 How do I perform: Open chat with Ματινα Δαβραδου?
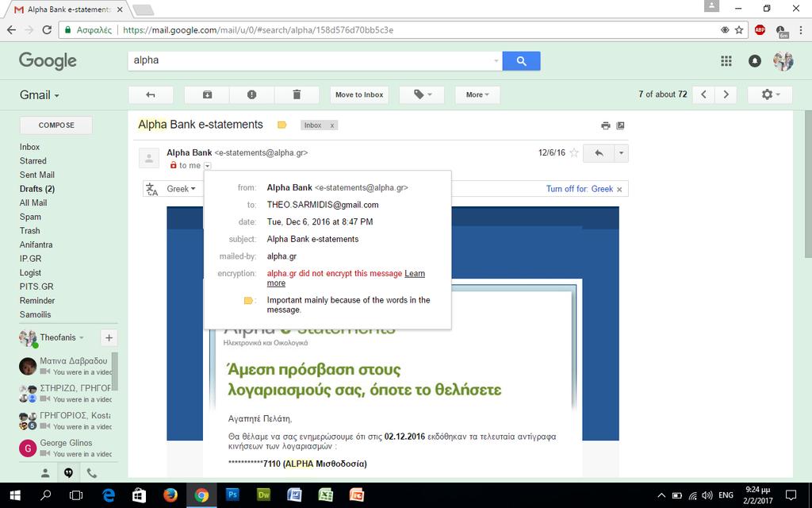(67, 366)
